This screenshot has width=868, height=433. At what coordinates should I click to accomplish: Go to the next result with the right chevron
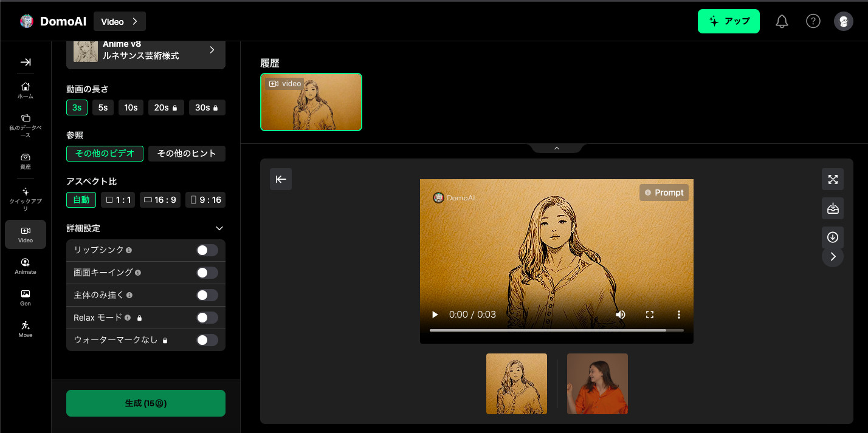pyautogui.click(x=833, y=256)
